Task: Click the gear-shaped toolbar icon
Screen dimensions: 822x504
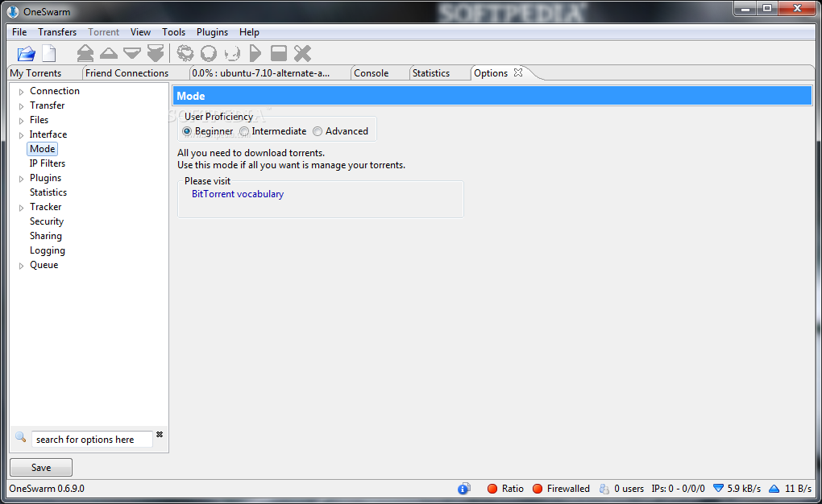Action: point(185,53)
